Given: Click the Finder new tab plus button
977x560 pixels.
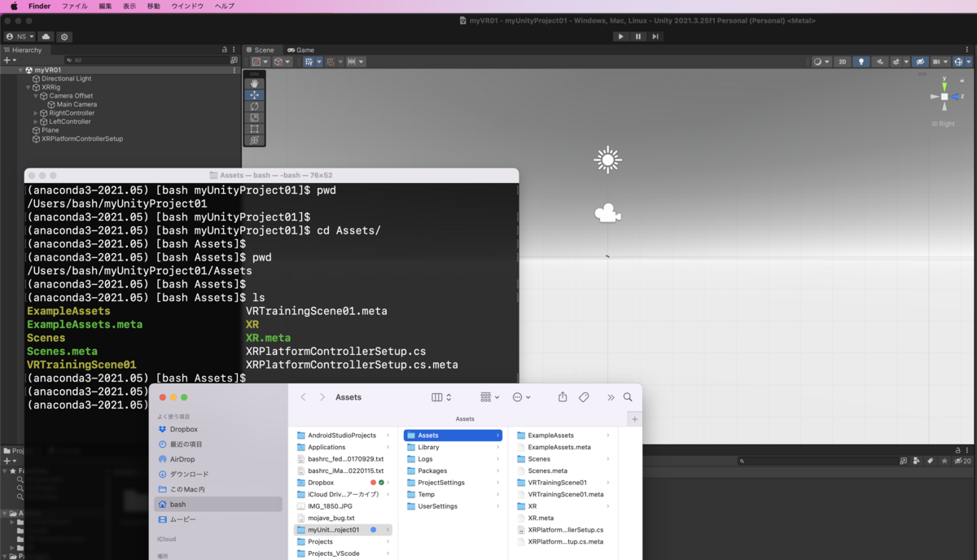Looking at the screenshot, I should (x=634, y=418).
